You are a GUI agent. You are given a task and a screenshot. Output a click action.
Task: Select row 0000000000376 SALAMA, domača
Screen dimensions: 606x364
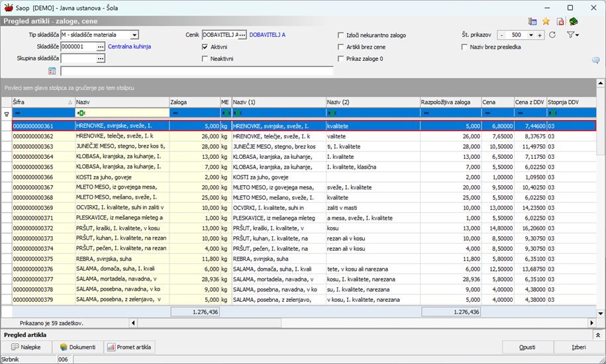tap(304, 269)
